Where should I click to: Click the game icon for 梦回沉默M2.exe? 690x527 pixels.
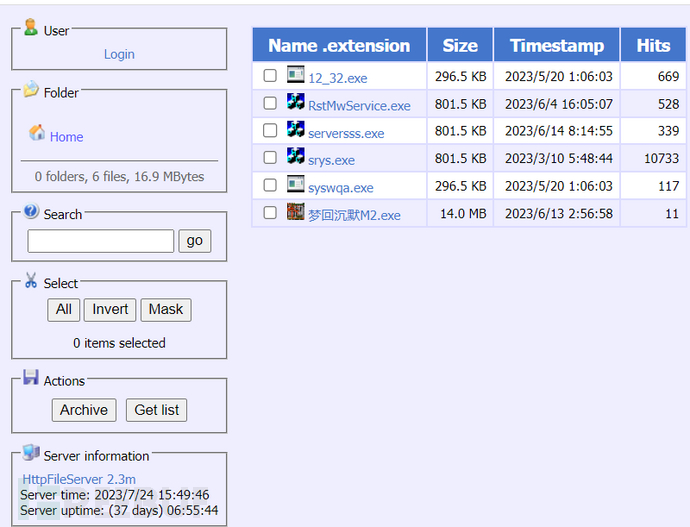click(x=295, y=212)
